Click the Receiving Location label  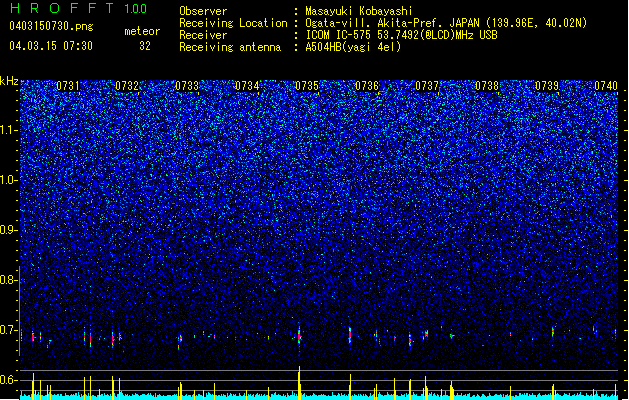pos(233,23)
